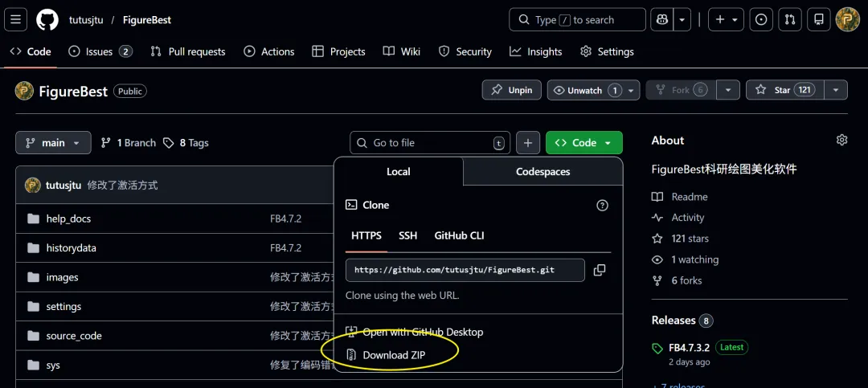Open FB4.7.2 commit message for historydata
Viewport: 868px width, 388px height.
(x=285, y=248)
